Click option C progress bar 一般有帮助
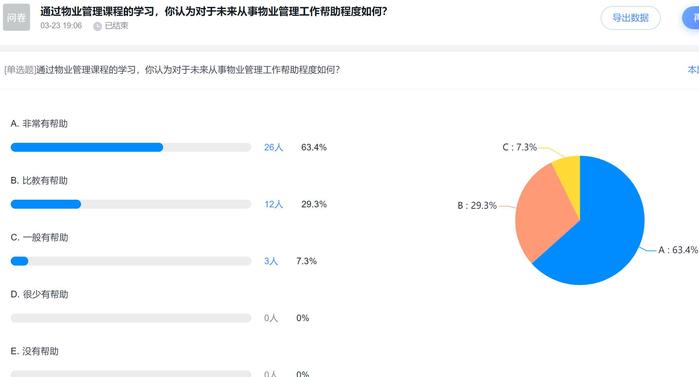699x377 pixels. (x=131, y=261)
